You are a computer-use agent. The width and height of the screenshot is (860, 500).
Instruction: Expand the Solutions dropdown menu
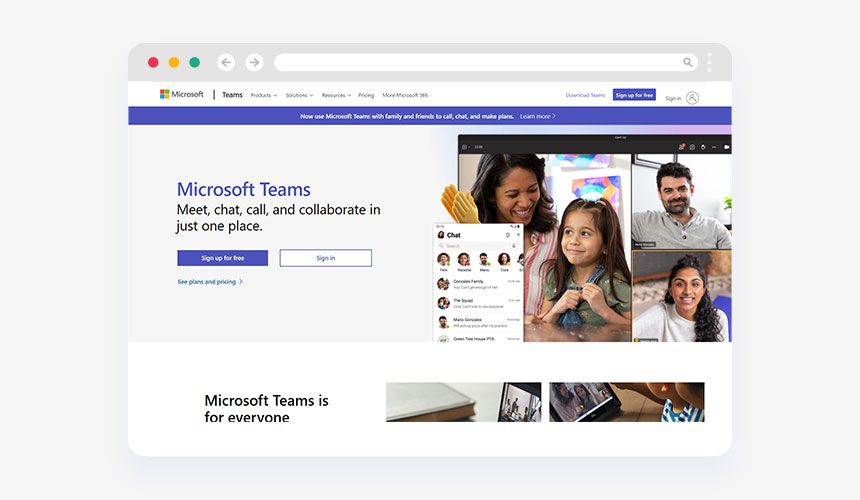[x=299, y=95]
